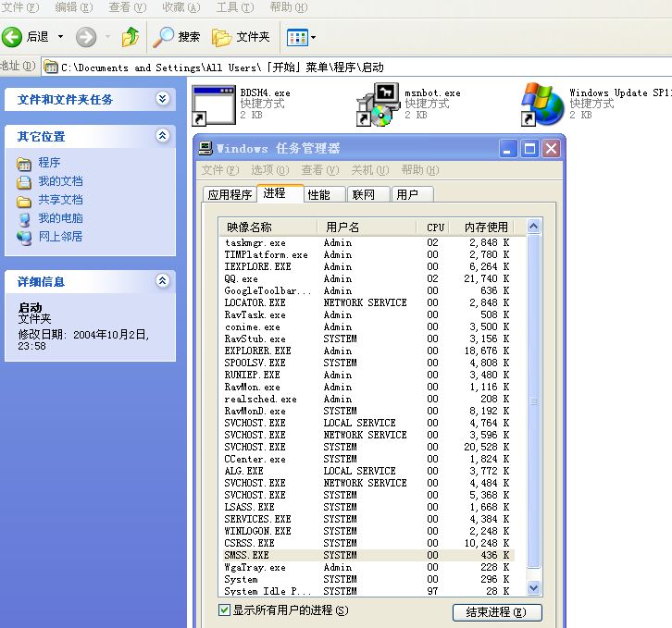Screen dimensions: 672x628
Task: Open Explorer 收藏 menu
Action: [x=180, y=7]
